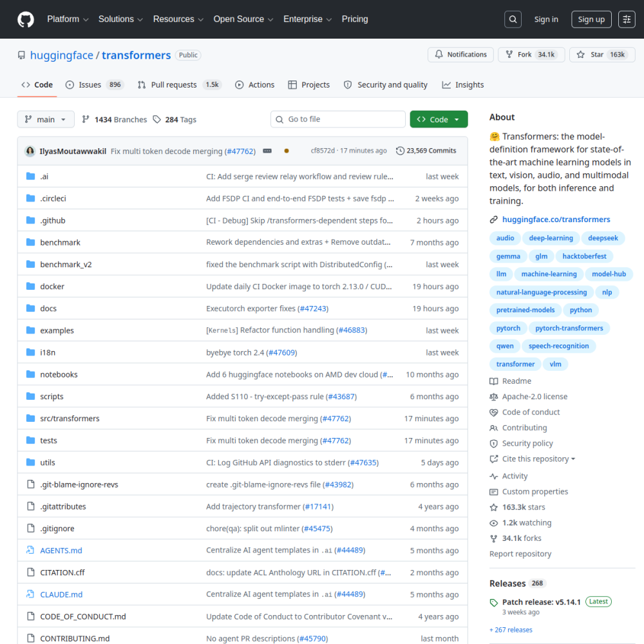Image resolution: width=644 pixels, height=644 pixels.
Task: Click the Apache-2.0 license scale icon
Action: (x=494, y=397)
